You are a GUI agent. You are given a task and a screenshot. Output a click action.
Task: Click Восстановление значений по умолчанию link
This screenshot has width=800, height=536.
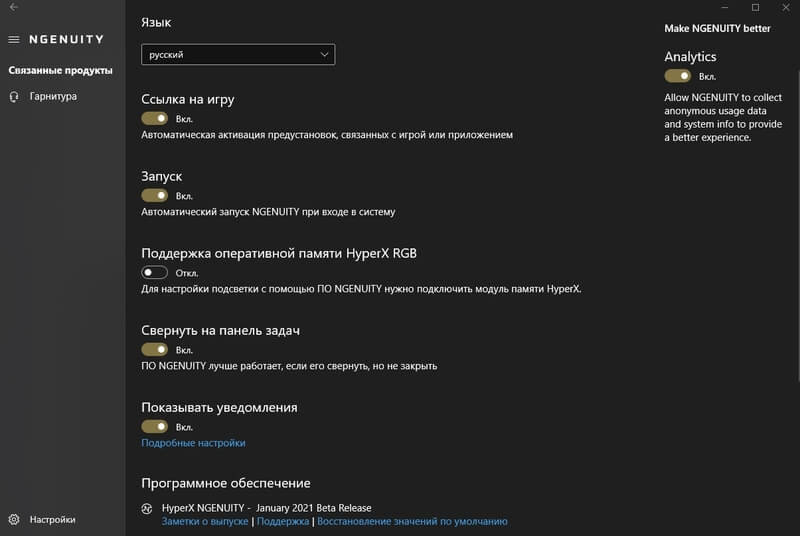(x=412, y=521)
